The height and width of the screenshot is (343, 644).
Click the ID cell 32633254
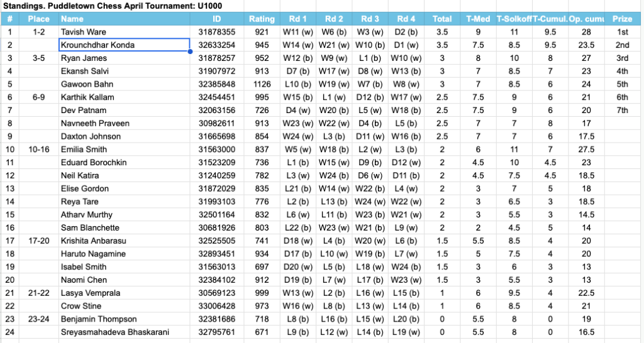click(x=216, y=45)
